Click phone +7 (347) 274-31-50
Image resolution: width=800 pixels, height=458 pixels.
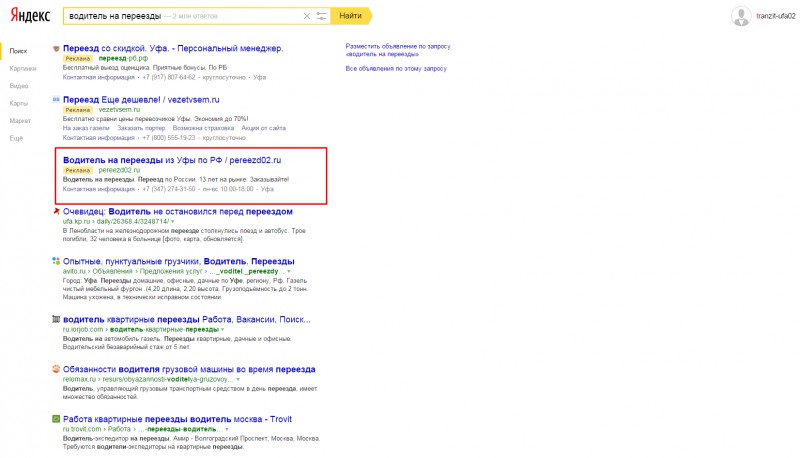(x=168, y=189)
